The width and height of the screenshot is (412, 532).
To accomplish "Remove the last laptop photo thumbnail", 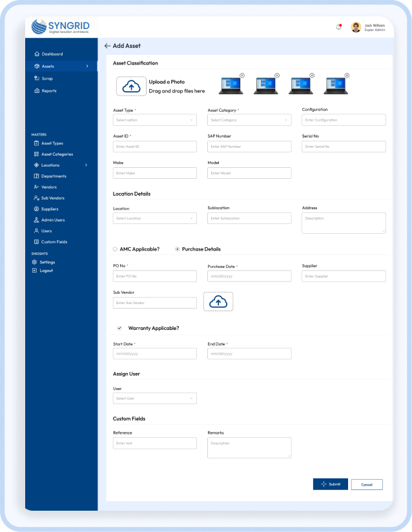I will click(346, 76).
